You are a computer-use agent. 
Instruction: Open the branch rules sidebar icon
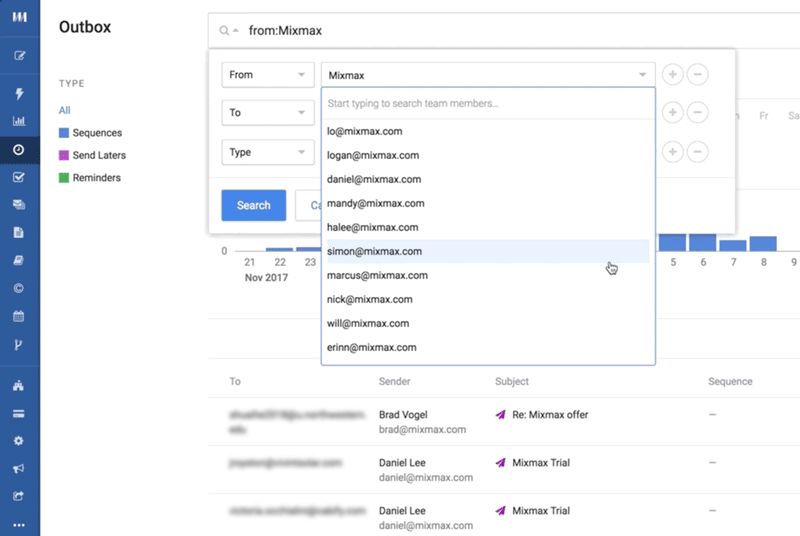point(19,344)
